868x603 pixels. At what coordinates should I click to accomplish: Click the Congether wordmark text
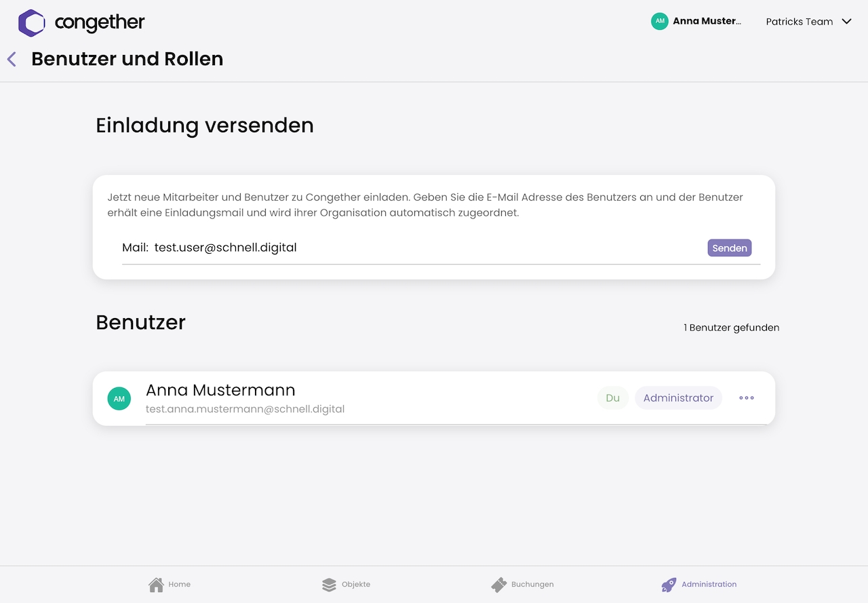pos(100,23)
